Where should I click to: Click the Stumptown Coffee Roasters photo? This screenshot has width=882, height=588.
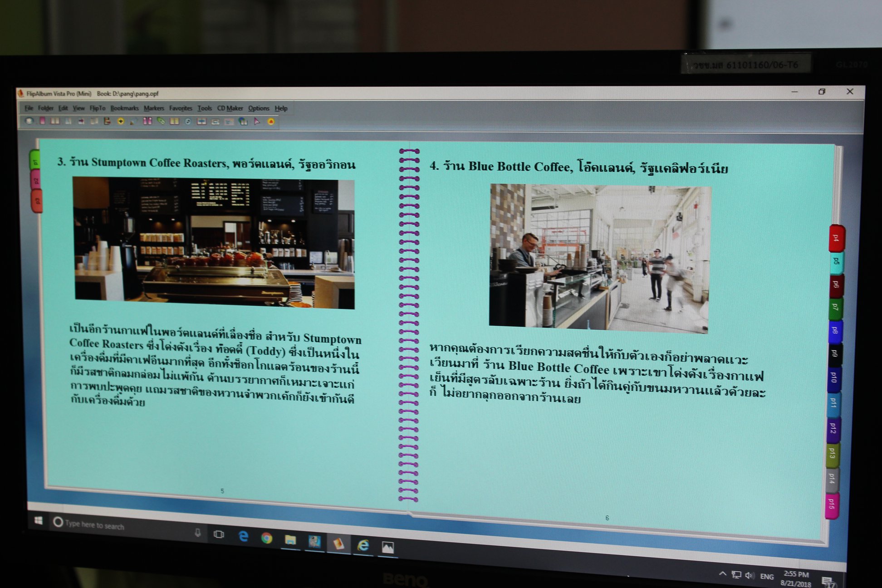point(214,243)
